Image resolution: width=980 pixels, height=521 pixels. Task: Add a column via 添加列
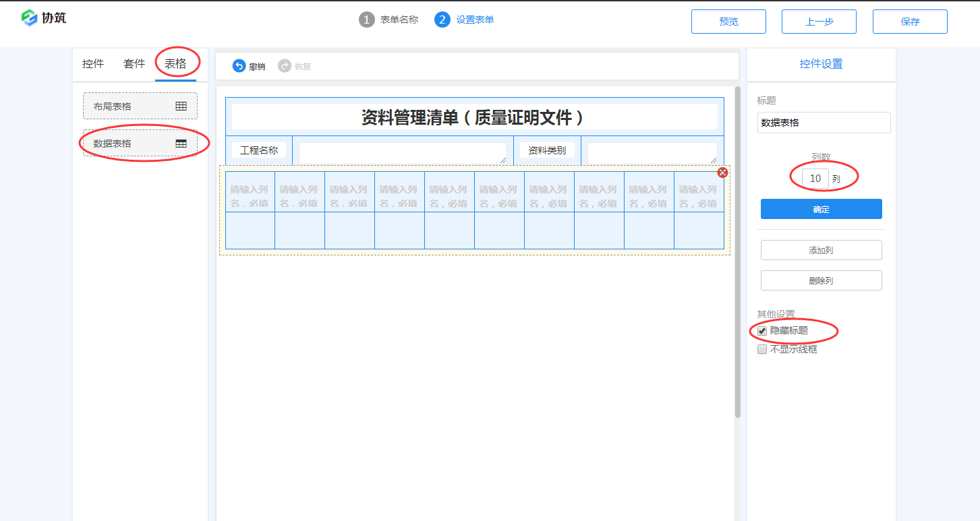(x=821, y=250)
